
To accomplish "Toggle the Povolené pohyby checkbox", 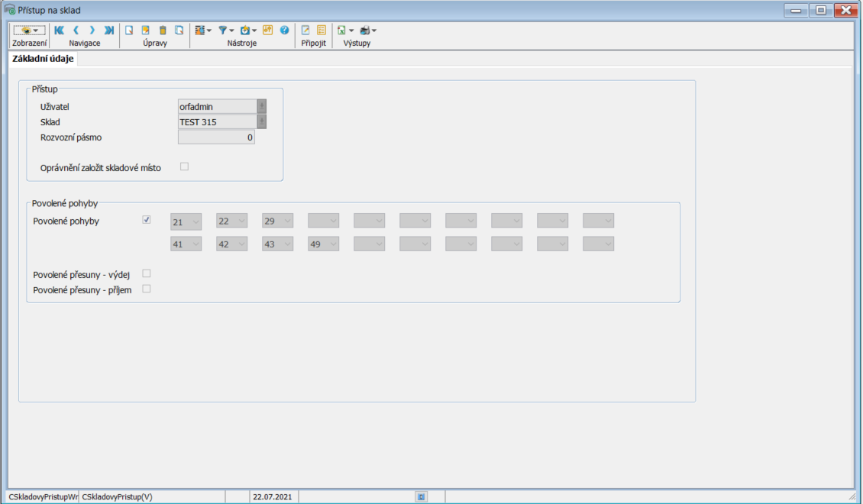I will pyautogui.click(x=147, y=220).
